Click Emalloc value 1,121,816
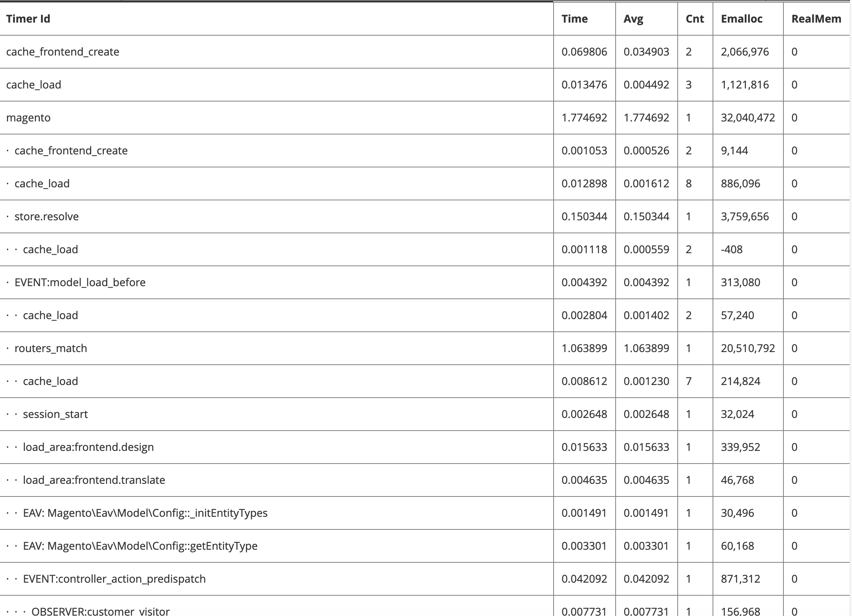Image resolution: width=852 pixels, height=616 pixels. [x=745, y=85]
